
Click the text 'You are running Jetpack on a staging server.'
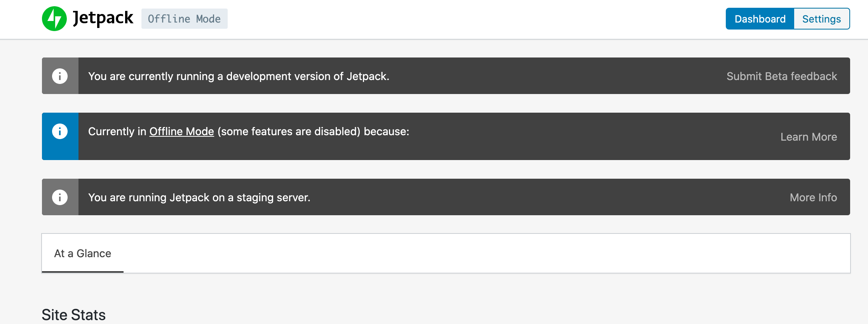tap(199, 197)
